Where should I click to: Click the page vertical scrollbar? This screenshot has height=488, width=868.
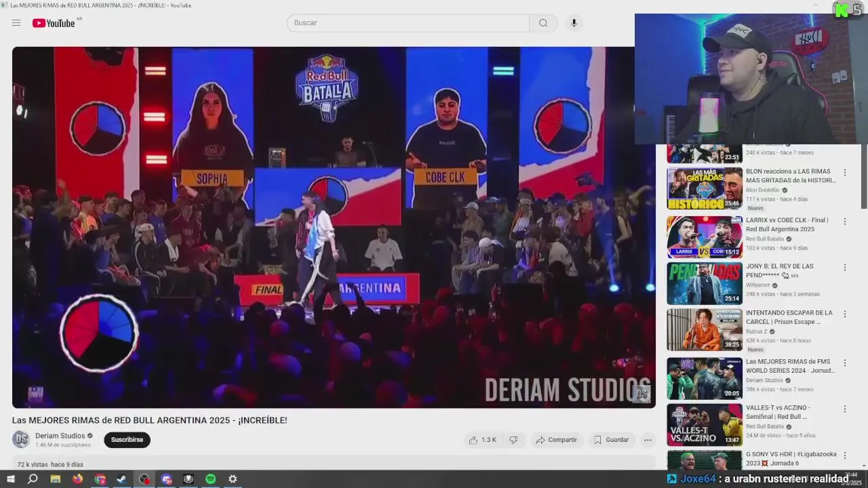pos(864,176)
